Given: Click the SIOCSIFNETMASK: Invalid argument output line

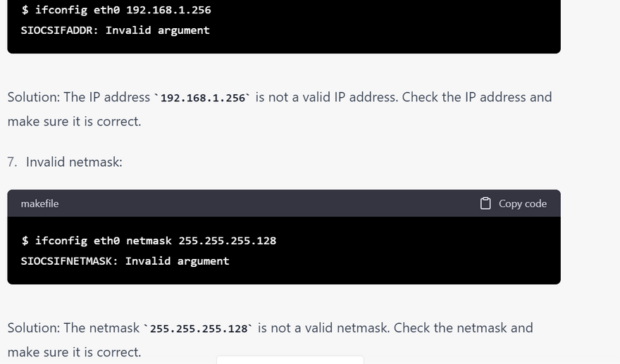Looking at the screenshot, I should [x=125, y=261].
